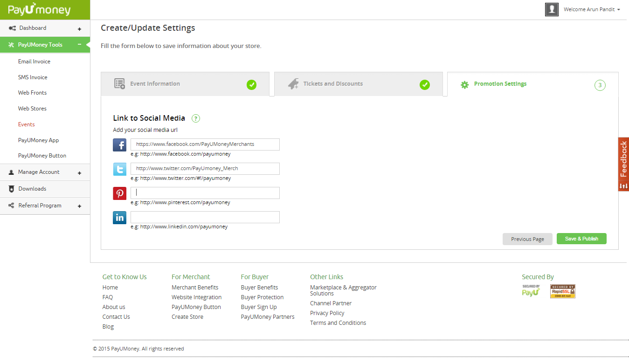This screenshot has width=629, height=364.
Task: Click the RapidSSL security badge
Action: tap(563, 291)
